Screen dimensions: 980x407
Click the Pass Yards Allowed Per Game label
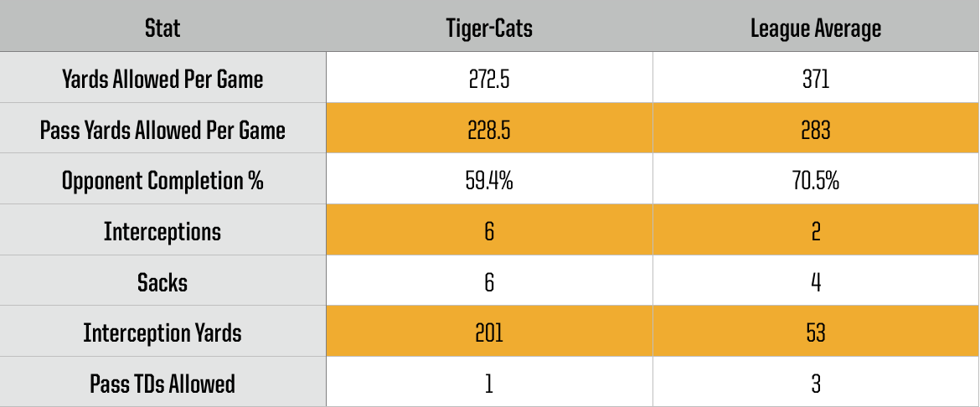pos(162,130)
